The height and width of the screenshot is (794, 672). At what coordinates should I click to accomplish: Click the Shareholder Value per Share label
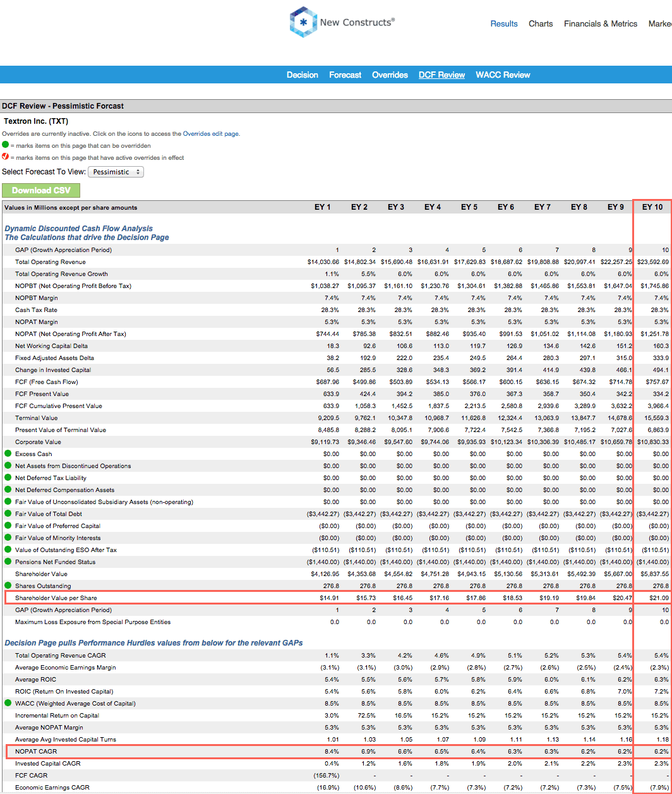[x=56, y=598]
